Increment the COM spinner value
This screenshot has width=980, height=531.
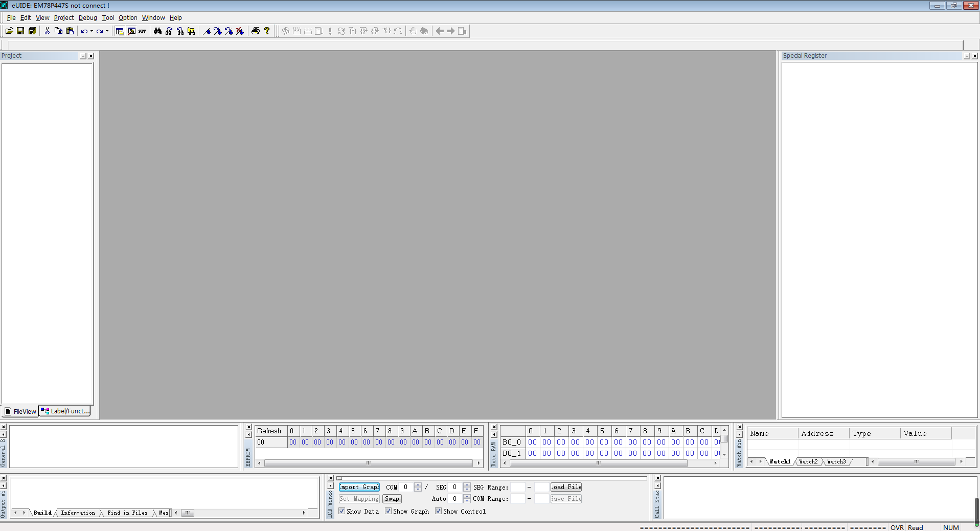418,485
